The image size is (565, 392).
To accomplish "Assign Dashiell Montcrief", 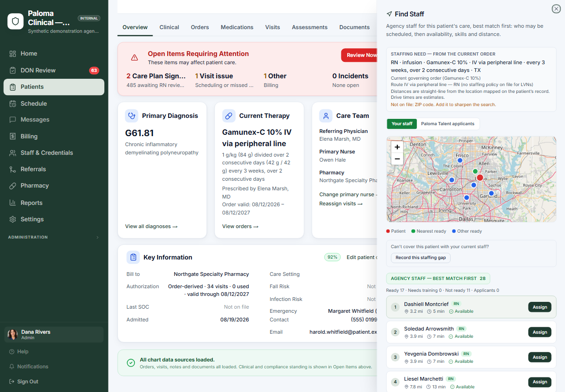I will (x=539, y=307).
